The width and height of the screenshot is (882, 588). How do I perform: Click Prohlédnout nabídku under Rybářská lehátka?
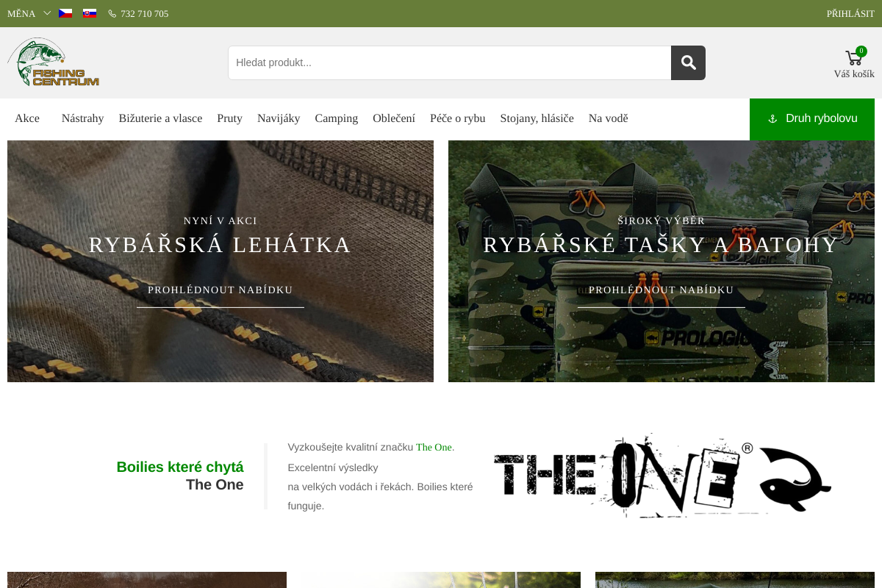coord(220,290)
